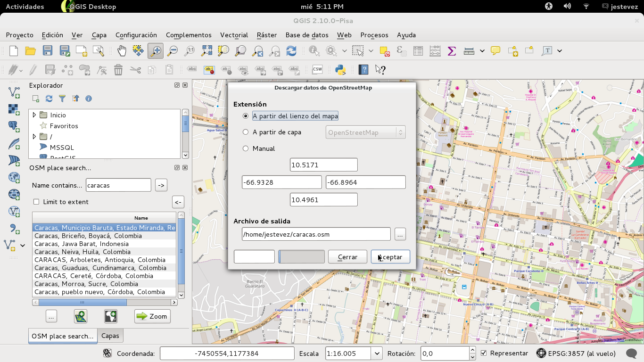
Task: Select 'A partir del lienzo del mapa'
Action: 246,116
